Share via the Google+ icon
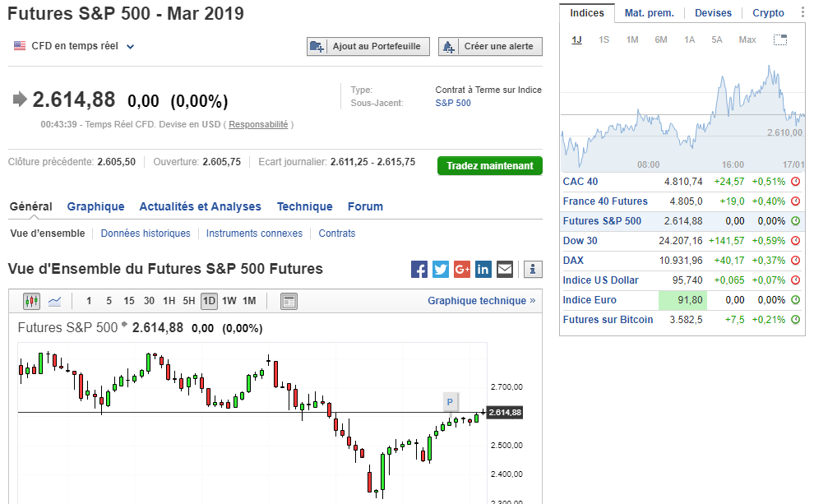Viewport: 814px width, 504px height. coord(462,269)
